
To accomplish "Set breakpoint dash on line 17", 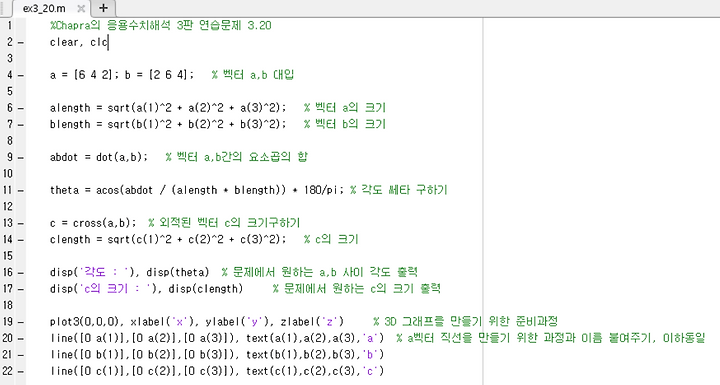I will 21,289.
